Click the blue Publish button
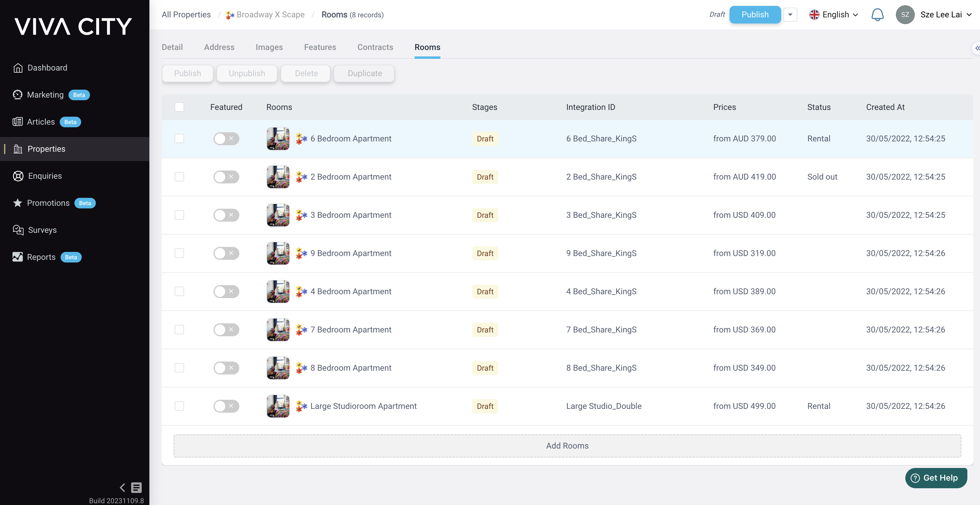The width and height of the screenshot is (980, 505). (x=755, y=15)
